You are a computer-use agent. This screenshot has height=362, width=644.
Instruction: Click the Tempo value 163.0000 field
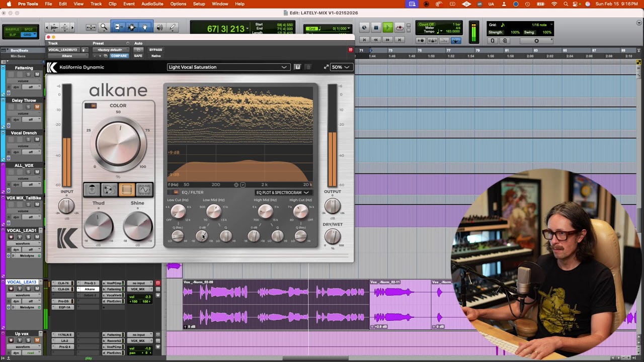tap(452, 32)
